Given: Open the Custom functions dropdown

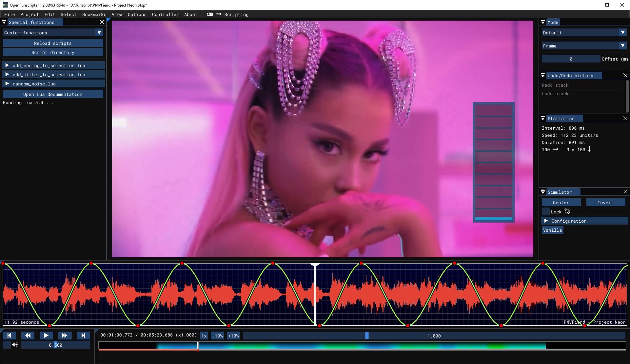Looking at the screenshot, I should (x=53, y=33).
